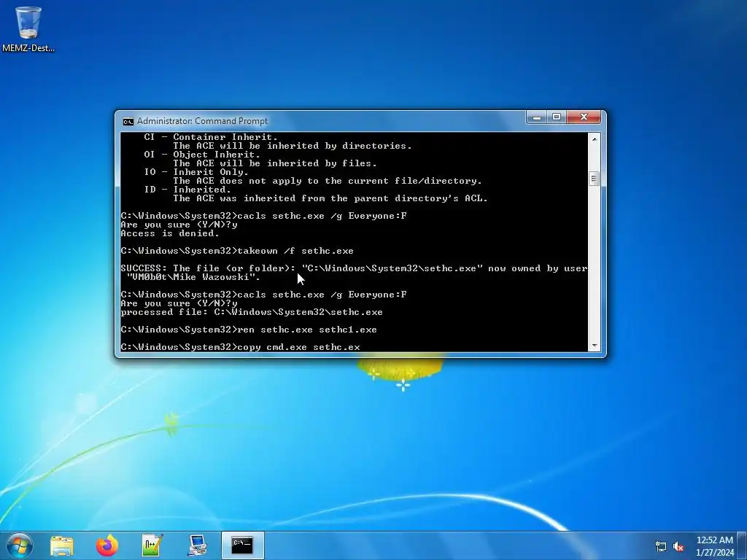Viewport: 747px width, 560px height.
Task: Open the Recycle Bin MEMZ-Dest desktop icon
Action: [x=28, y=28]
